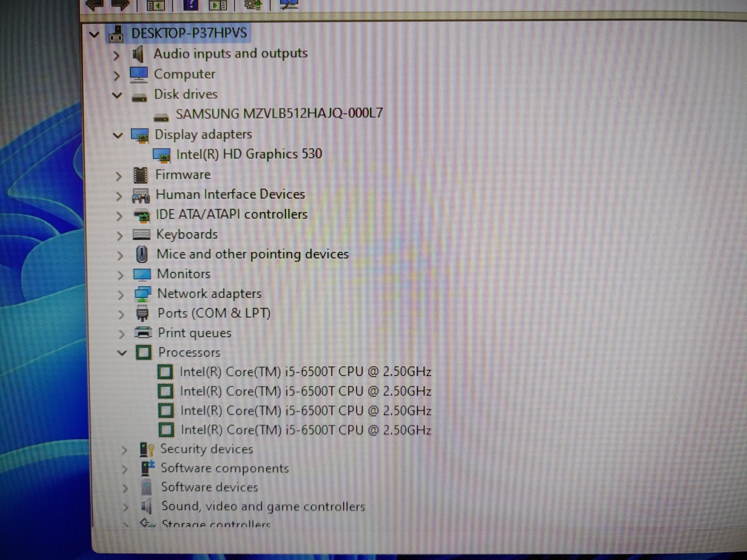Select the Keyboards label
Screen dimensions: 747x560
[x=187, y=234]
